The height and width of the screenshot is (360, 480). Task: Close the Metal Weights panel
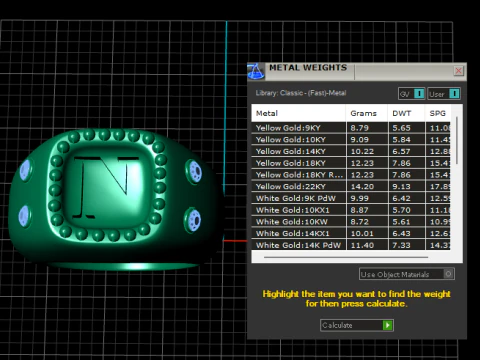click(x=459, y=71)
